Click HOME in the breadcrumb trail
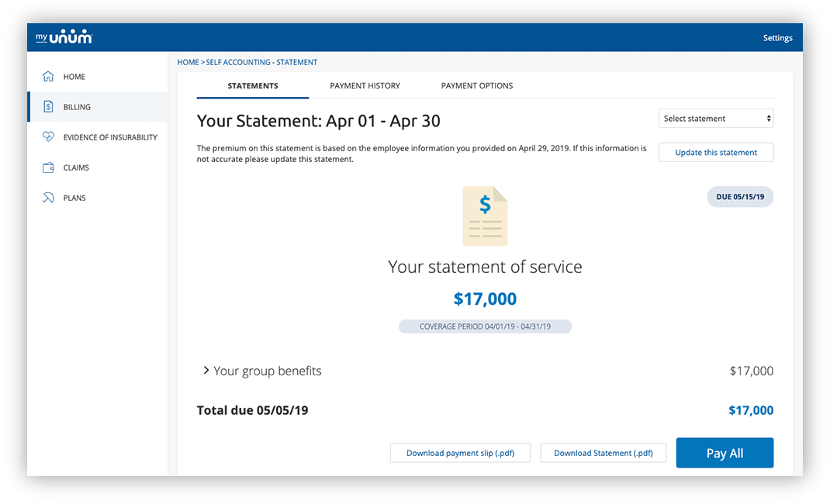 [x=188, y=62]
